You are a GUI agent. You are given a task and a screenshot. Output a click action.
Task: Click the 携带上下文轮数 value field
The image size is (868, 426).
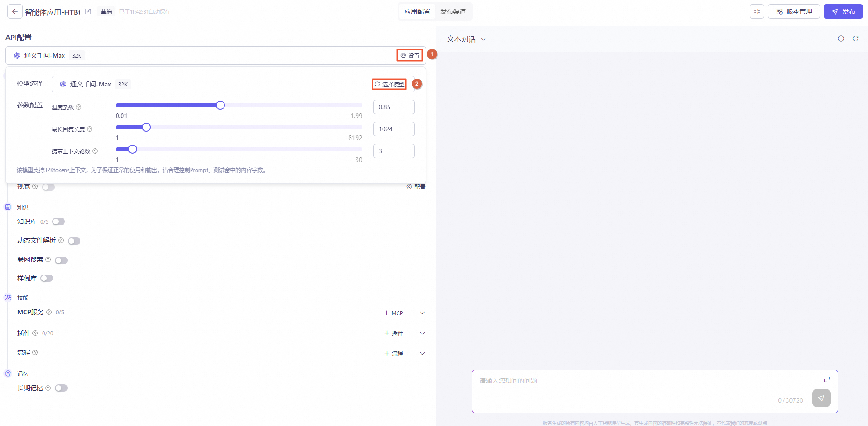point(394,151)
